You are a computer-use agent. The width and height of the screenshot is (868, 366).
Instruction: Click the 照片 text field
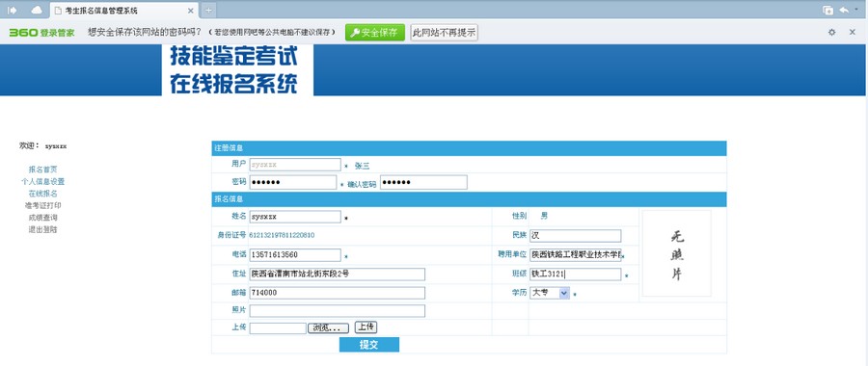(338, 311)
